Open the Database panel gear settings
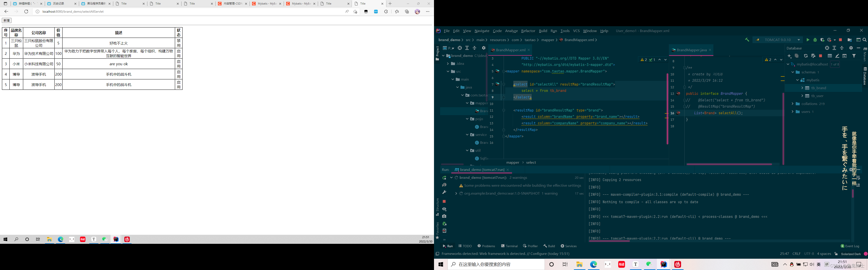The height and width of the screenshot is (270, 868). (851, 48)
